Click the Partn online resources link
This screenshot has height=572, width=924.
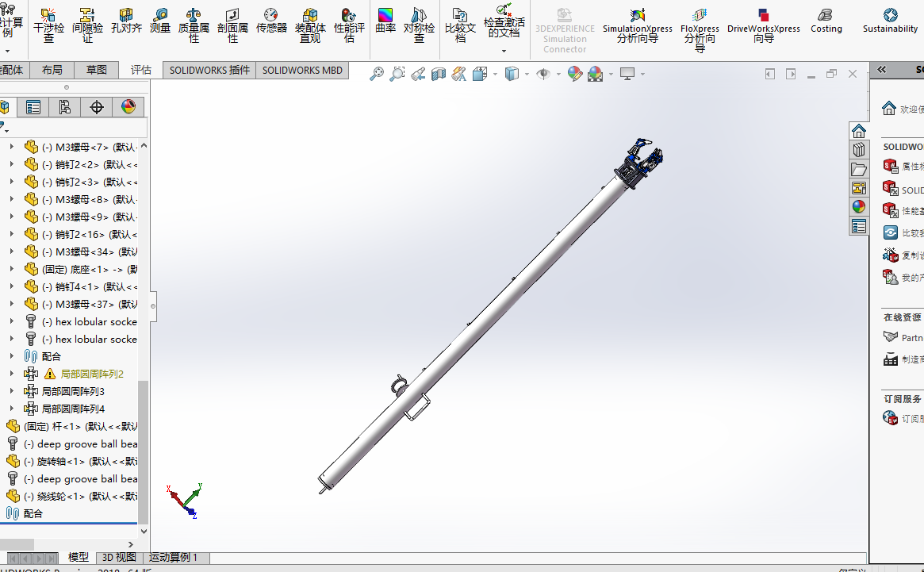[x=903, y=337]
